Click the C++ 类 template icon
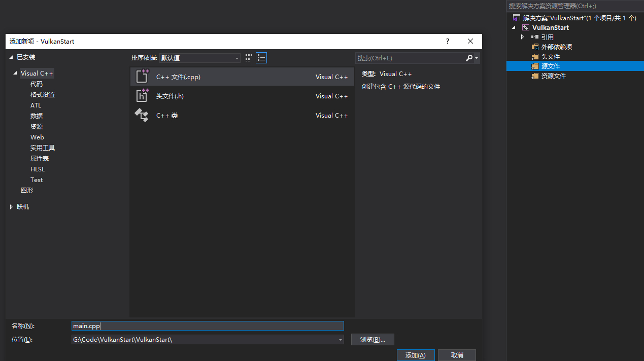The width and height of the screenshot is (644, 361). point(142,115)
